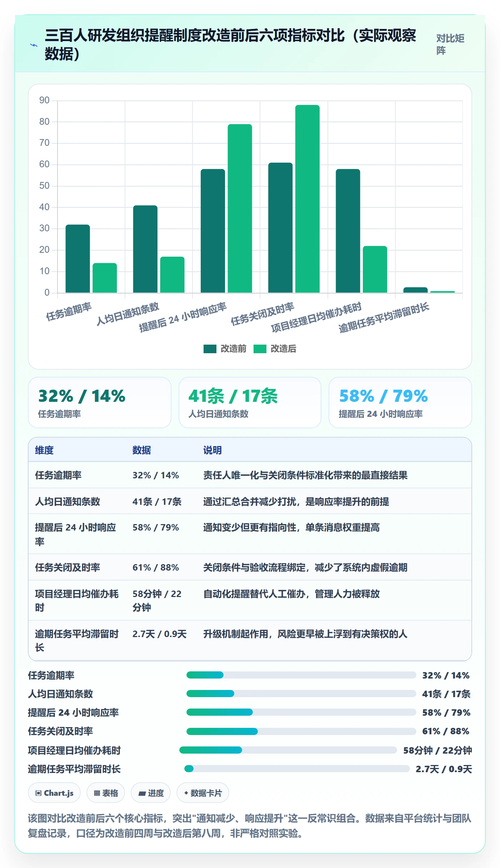The image size is (500, 868).
Task: Select the 进度 tag chip
Action: click(151, 793)
